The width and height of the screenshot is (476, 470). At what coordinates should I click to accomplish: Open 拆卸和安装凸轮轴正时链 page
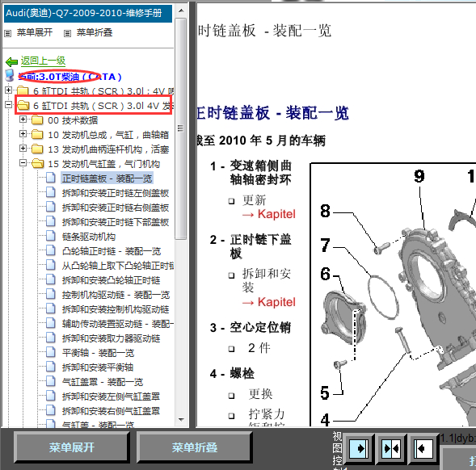(x=111, y=280)
